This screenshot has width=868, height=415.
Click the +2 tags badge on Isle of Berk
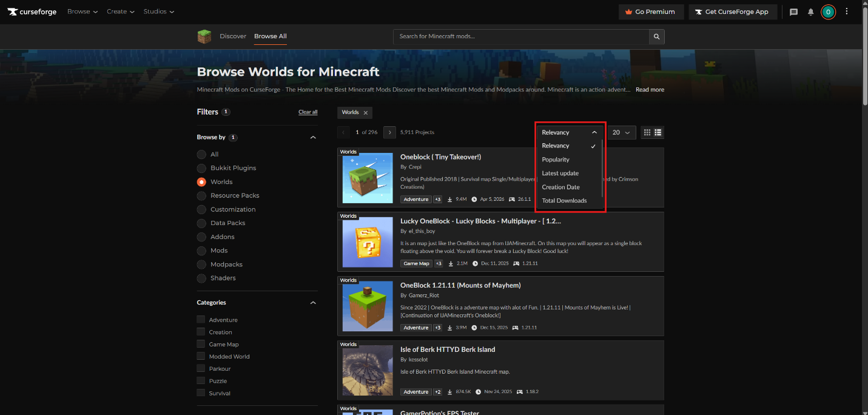(x=438, y=392)
